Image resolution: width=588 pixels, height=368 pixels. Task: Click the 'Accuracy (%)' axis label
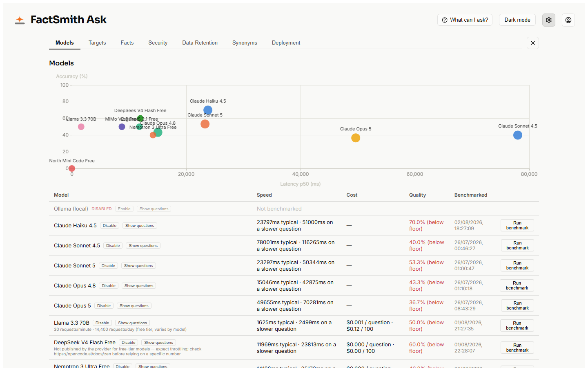72,76
